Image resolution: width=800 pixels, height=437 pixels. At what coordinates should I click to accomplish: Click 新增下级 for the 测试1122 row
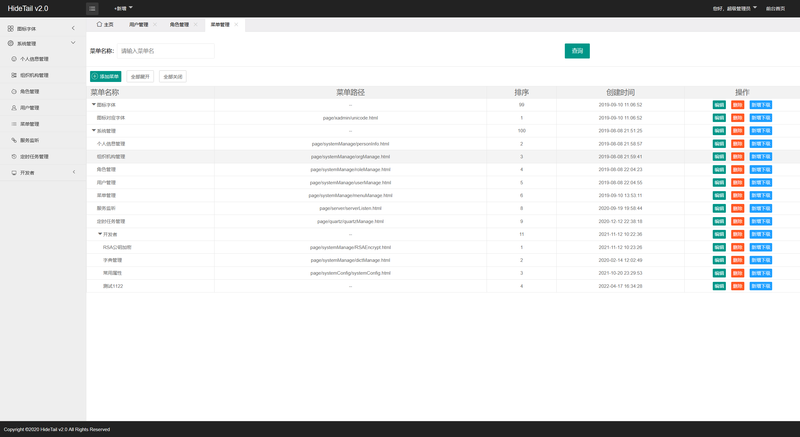(x=761, y=286)
